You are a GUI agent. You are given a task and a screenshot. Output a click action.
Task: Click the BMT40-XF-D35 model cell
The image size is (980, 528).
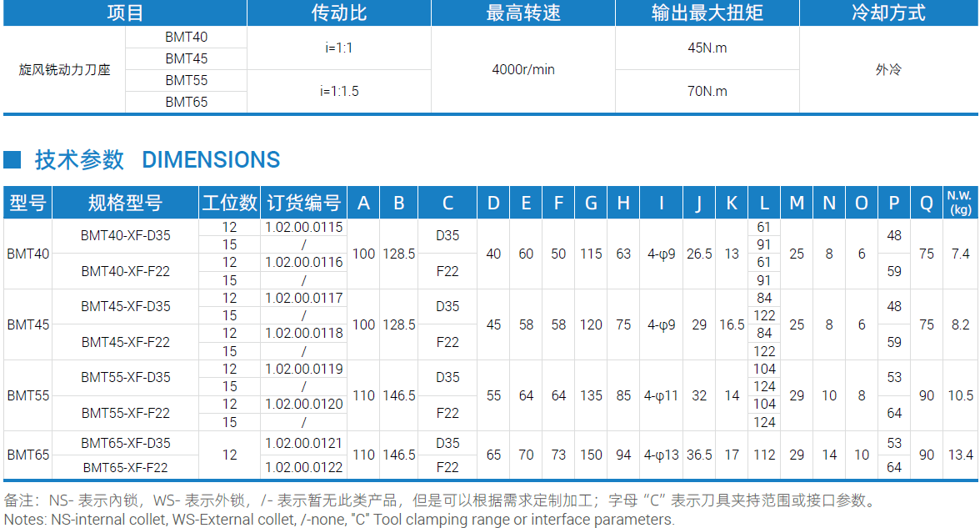(x=126, y=236)
